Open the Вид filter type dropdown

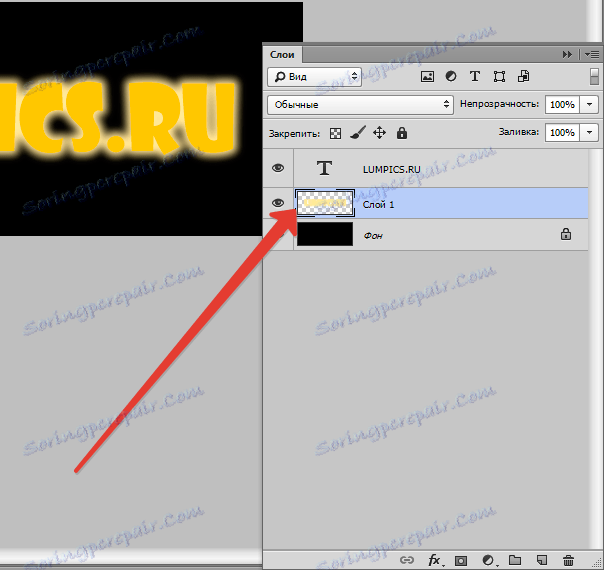click(314, 77)
